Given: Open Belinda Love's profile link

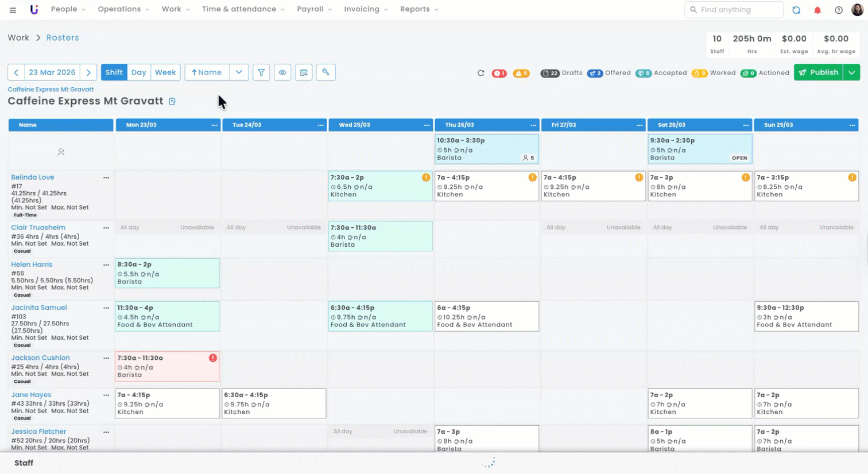Looking at the screenshot, I should pyautogui.click(x=33, y=177).
